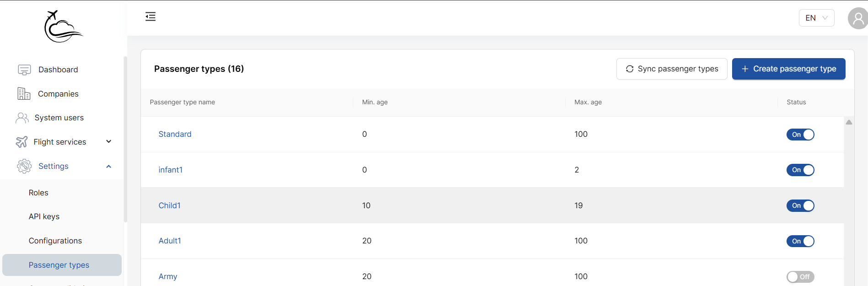Click the table scrollbar up arrow
The height and width of the screenshot is (286, 868).
[x=849, y=122]
